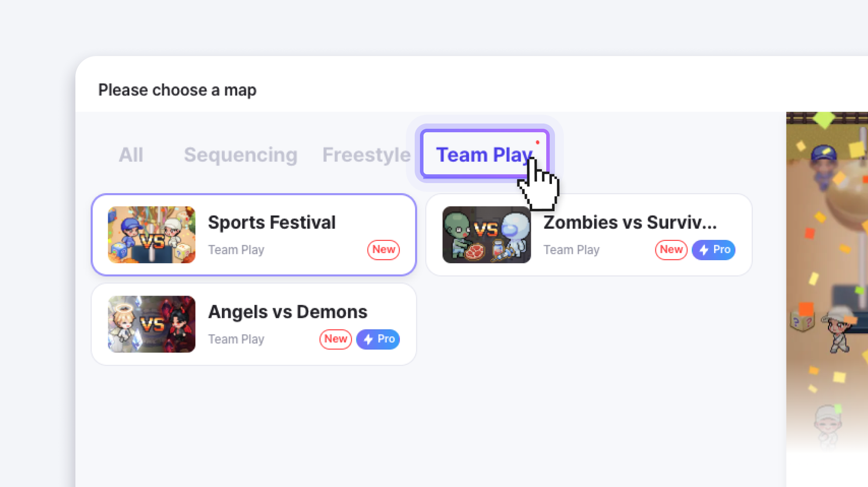Screen dimensions: 868x487
Task: Choose the Zombies vs Survivors map title
Action: [x=630, y=222]
